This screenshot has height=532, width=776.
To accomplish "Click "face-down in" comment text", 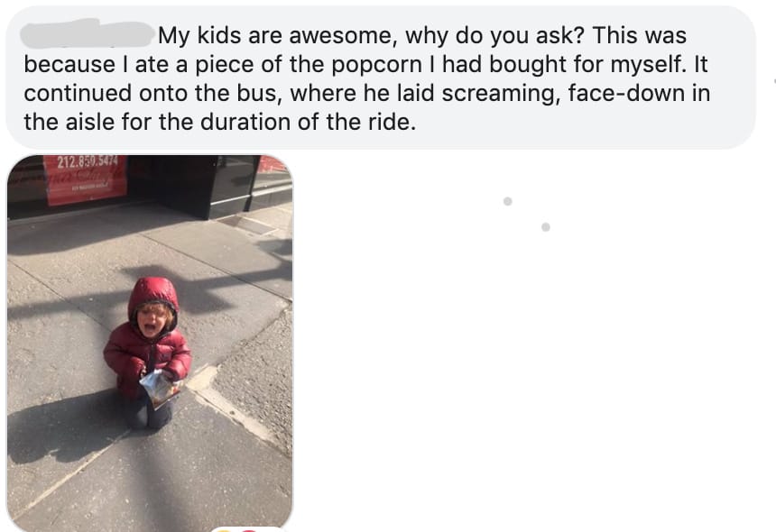I will tap(639, 93).
